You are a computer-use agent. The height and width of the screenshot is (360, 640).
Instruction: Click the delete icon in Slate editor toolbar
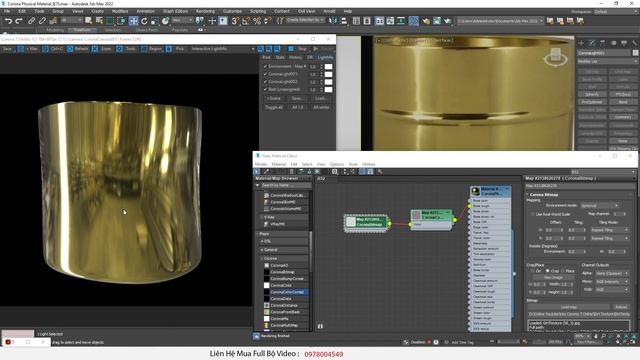(292, 172)
